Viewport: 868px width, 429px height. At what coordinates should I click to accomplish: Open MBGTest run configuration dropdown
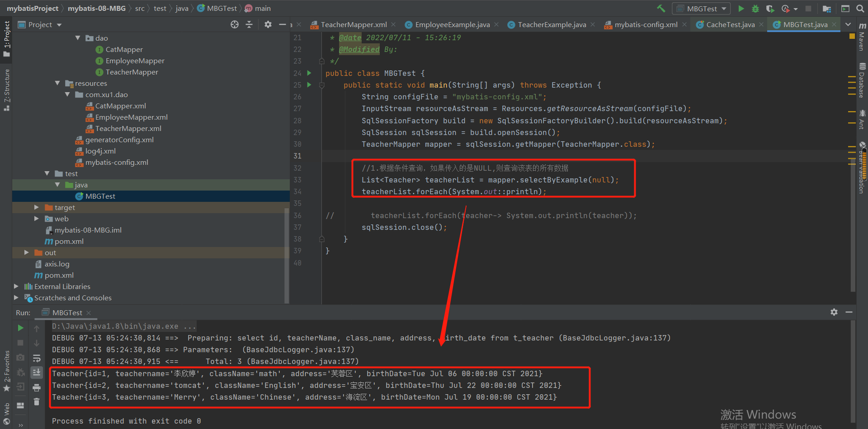click(702, 9)
